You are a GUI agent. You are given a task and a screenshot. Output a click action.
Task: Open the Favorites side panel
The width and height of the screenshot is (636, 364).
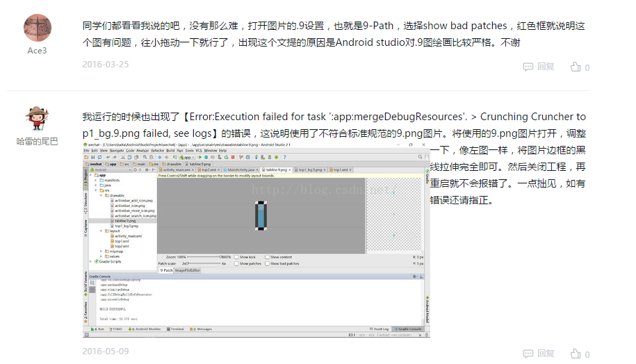pyautogui.click(x=85, y=311)
